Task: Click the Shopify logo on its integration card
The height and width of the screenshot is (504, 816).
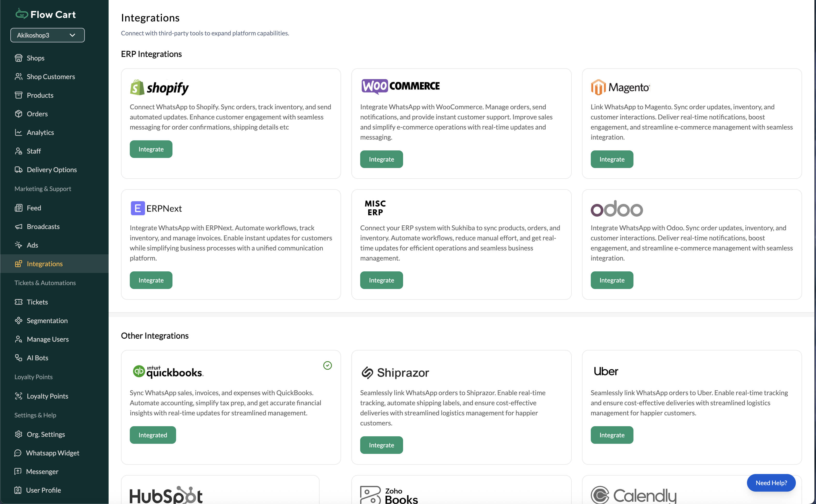Action: 159,87
